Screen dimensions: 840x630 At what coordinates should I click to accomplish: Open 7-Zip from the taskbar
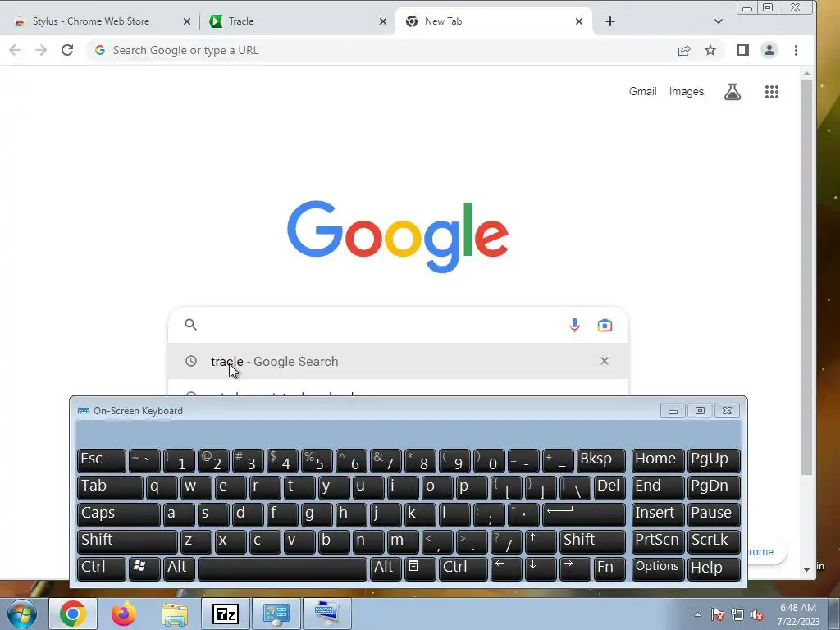pos(225,614)
